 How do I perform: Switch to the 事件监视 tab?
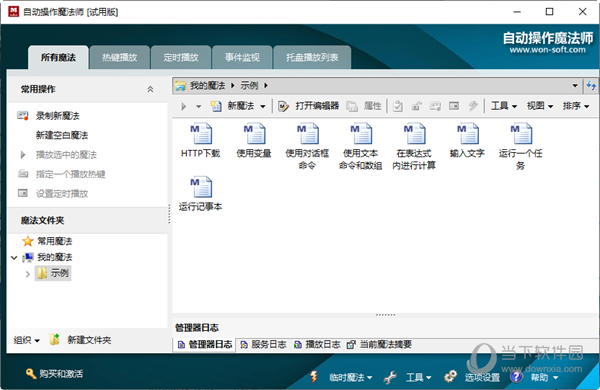pos(242,57)
